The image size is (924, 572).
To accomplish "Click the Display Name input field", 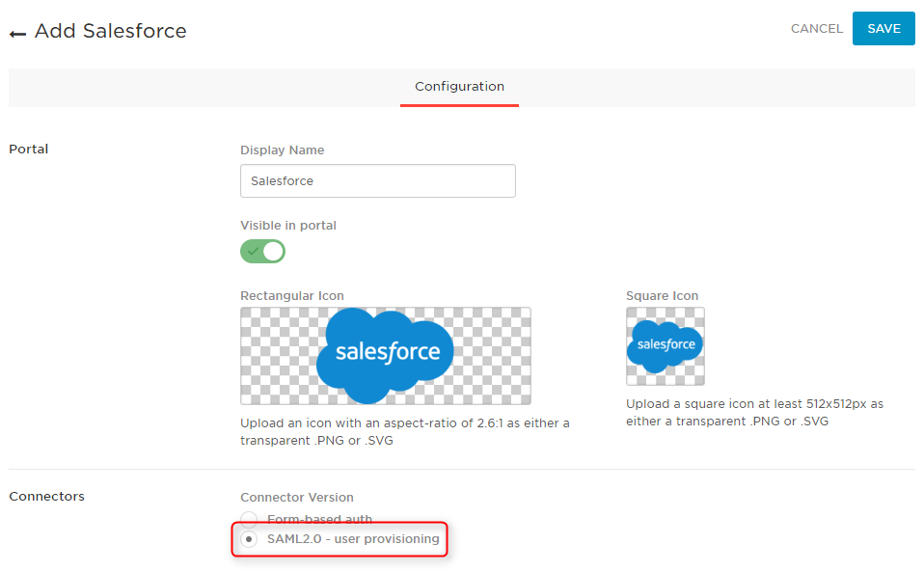I will [378, 180].
